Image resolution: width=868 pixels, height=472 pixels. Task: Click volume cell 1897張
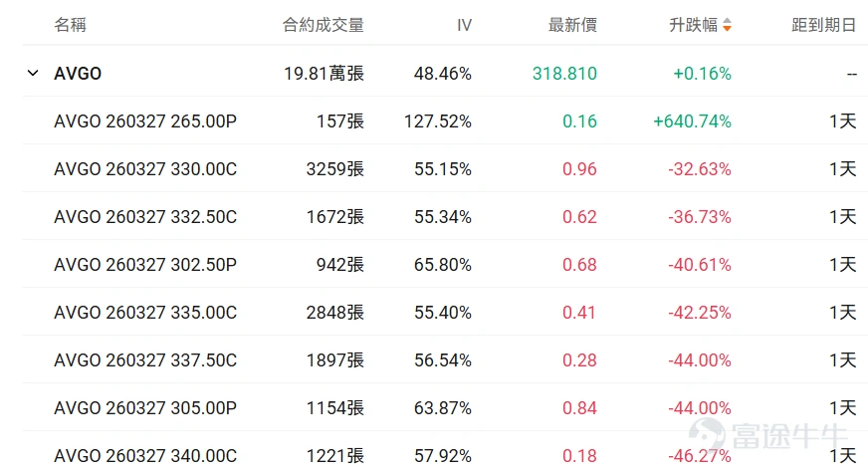point(334,360)
